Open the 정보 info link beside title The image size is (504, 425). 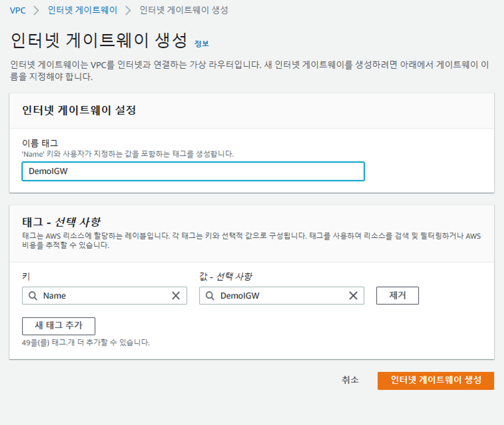[x=201, y=44]
